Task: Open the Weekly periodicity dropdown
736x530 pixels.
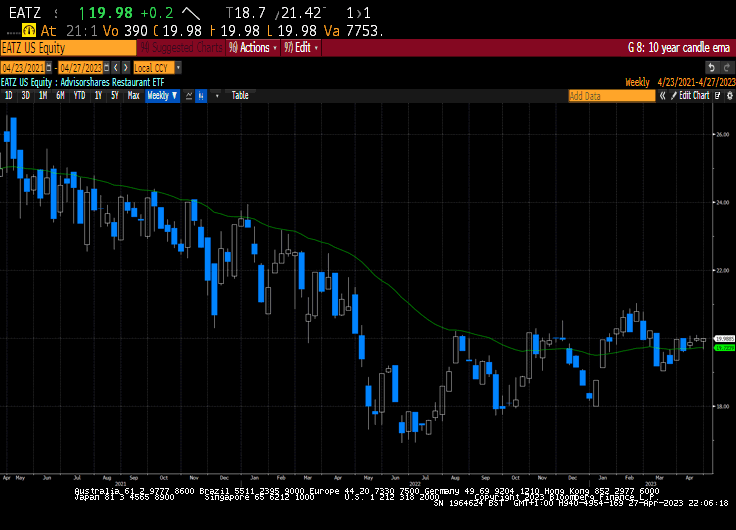Action: click(x=161, y=96)
